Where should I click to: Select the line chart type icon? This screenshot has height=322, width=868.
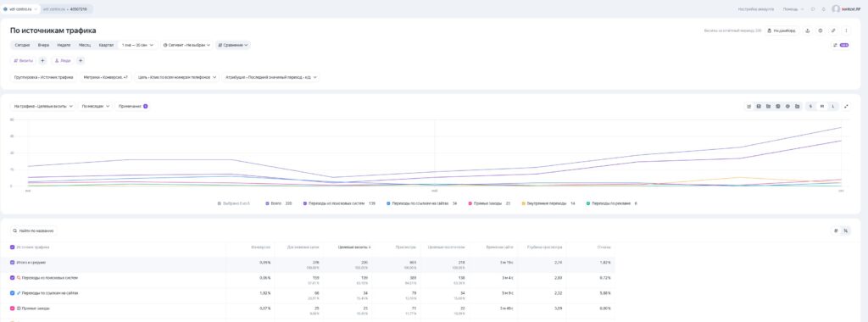749,106
